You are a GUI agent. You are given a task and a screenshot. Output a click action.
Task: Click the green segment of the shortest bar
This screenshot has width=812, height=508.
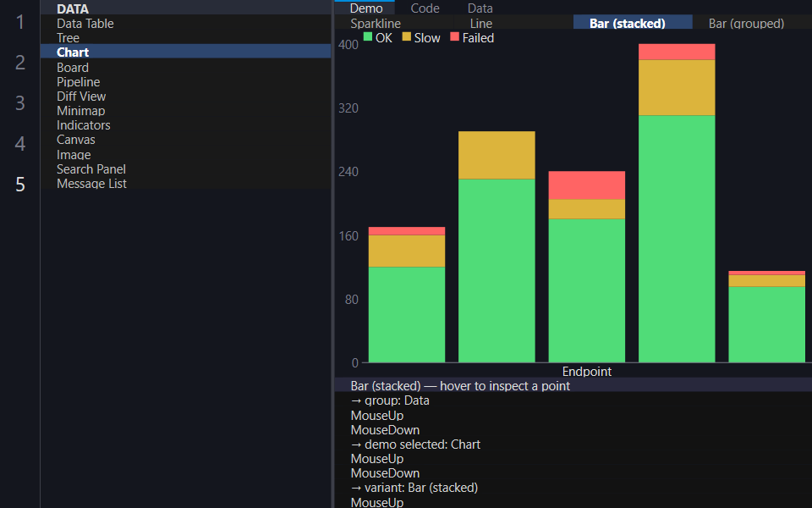(766, 324)
